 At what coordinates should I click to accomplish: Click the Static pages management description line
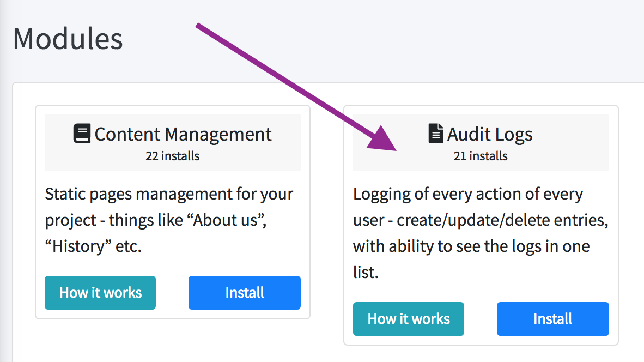click(x=169, y=194)
